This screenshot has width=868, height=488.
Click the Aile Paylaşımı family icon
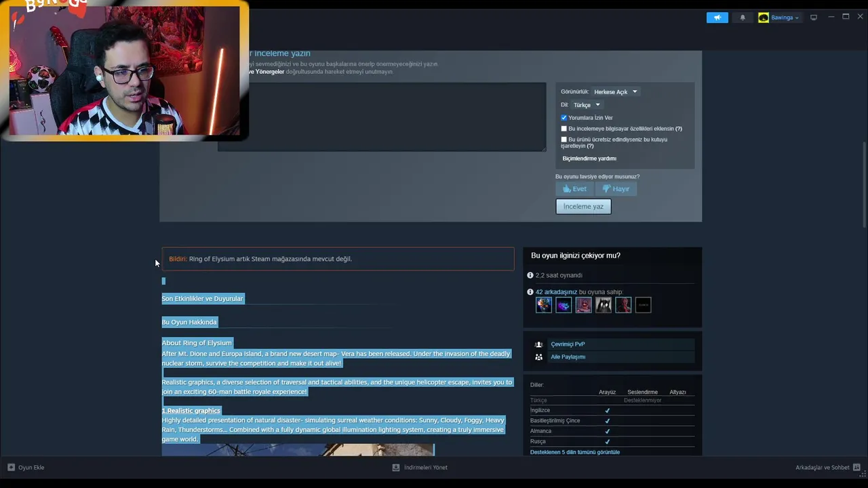[538, 357]
